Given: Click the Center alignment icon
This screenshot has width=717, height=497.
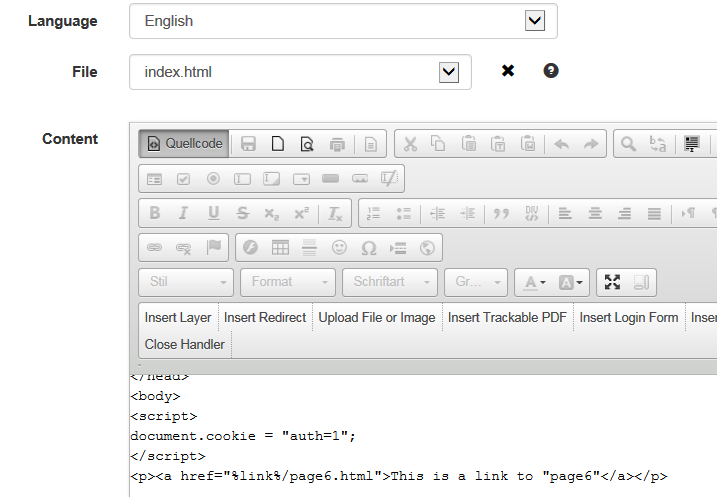Looking at the screenshot, I should pos(595,213).
